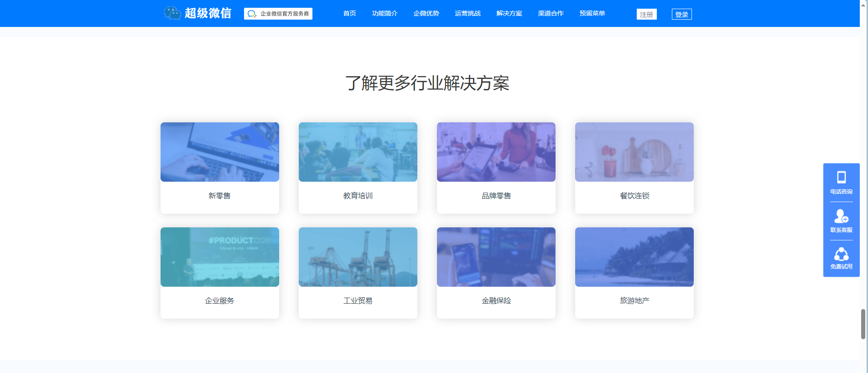Click the 电话咨询 phone icon
Image resolution: width=868 pixels, height=373 pixels.
point(841,177)
